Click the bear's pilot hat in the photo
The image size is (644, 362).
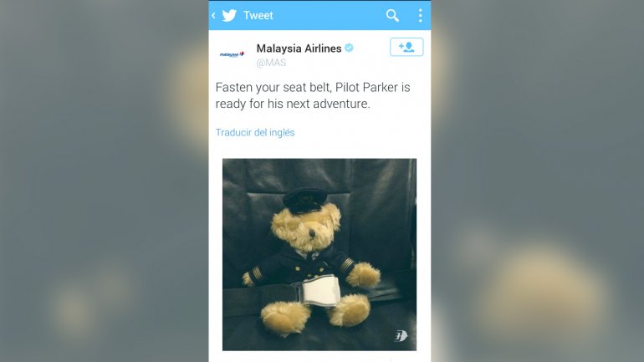[x=304, y=201]
